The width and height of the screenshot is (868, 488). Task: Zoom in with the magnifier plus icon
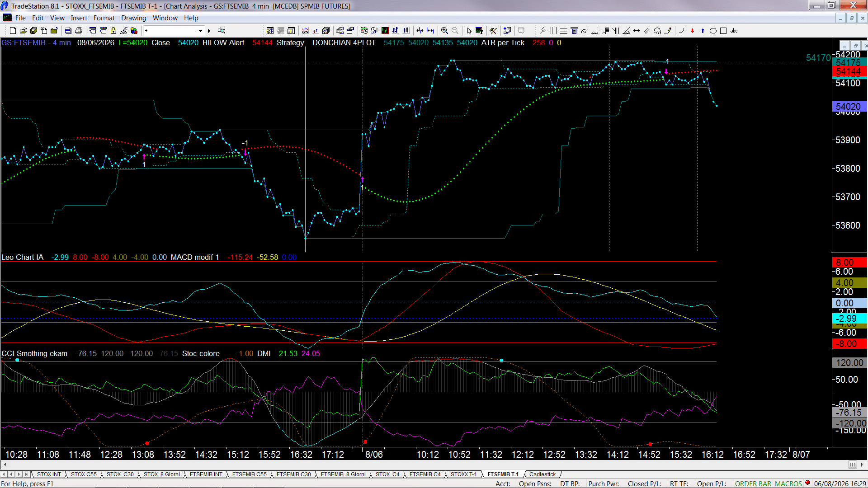[444, 31]
